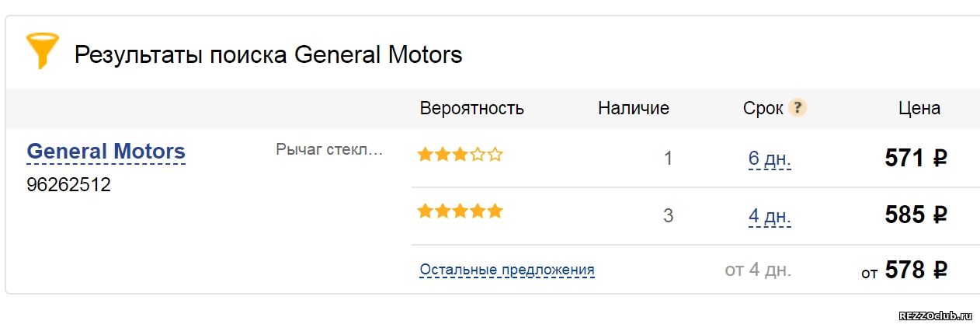Click the Рычаг стекл… part description
Viewport: 980px width, 328px height.
[330, 149]
